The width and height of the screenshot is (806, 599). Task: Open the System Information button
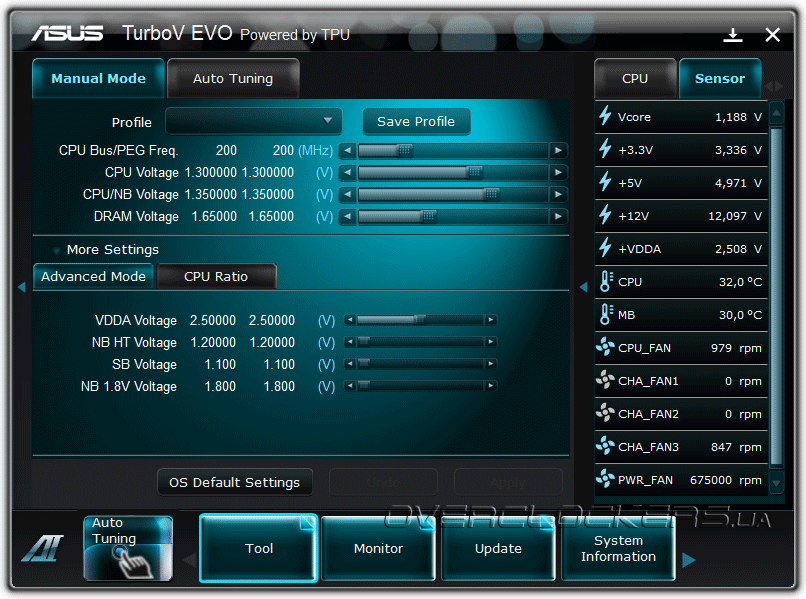(618, 548)
